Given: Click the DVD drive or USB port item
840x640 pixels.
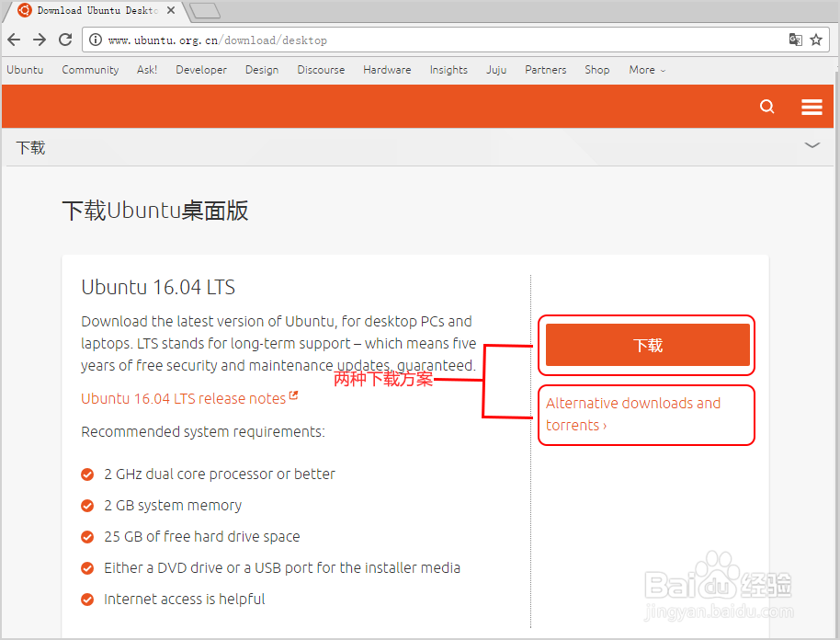Looking at the screenshot, I should (282, 567).
